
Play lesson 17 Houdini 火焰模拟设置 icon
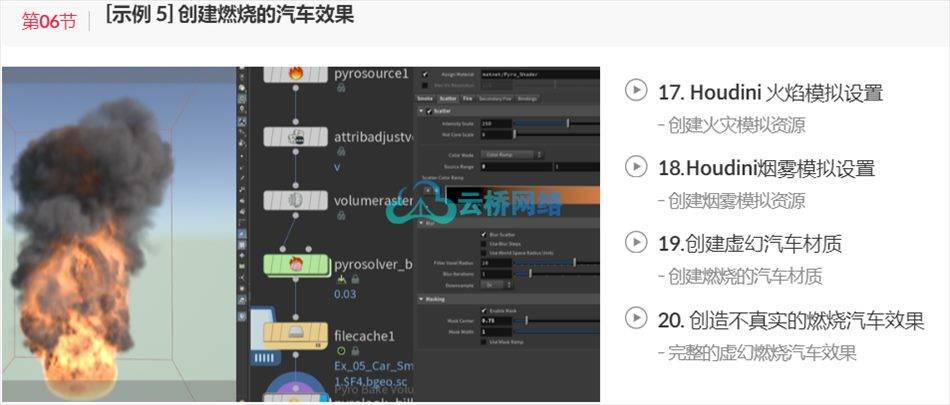point(636,90)
